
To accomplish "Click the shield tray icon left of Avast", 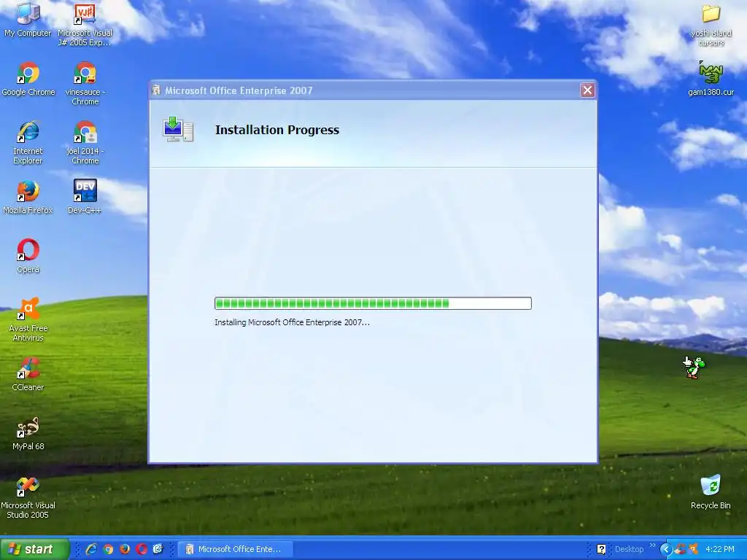I will point(681,549).
